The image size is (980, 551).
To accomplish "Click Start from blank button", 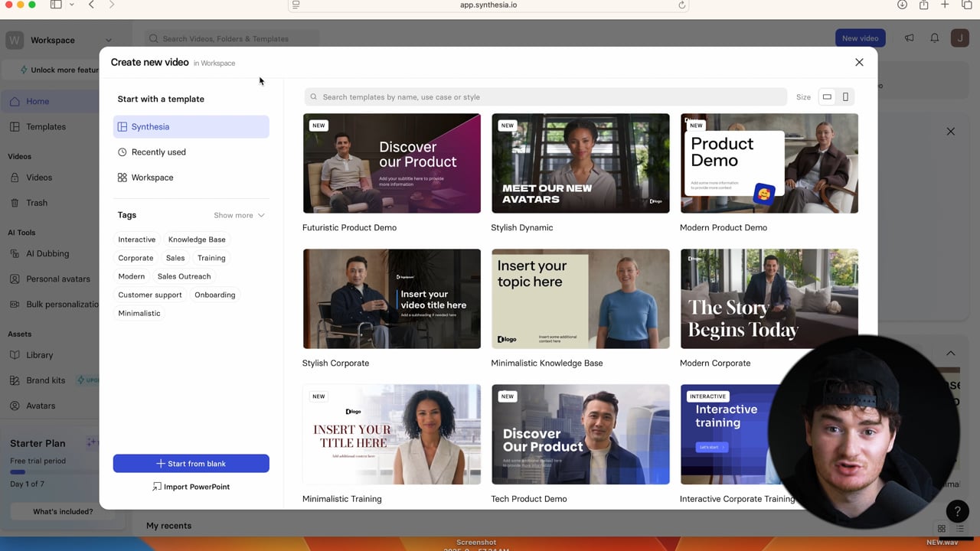I will (191, 464).
